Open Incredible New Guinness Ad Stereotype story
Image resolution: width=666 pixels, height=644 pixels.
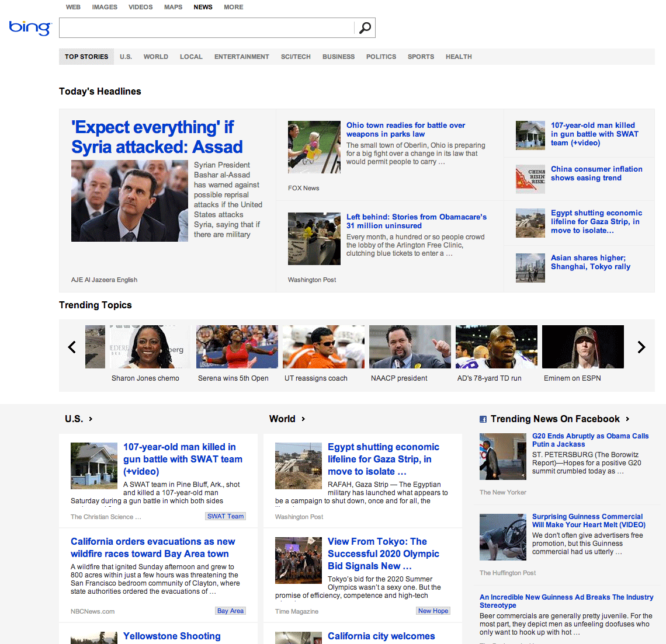567,601
